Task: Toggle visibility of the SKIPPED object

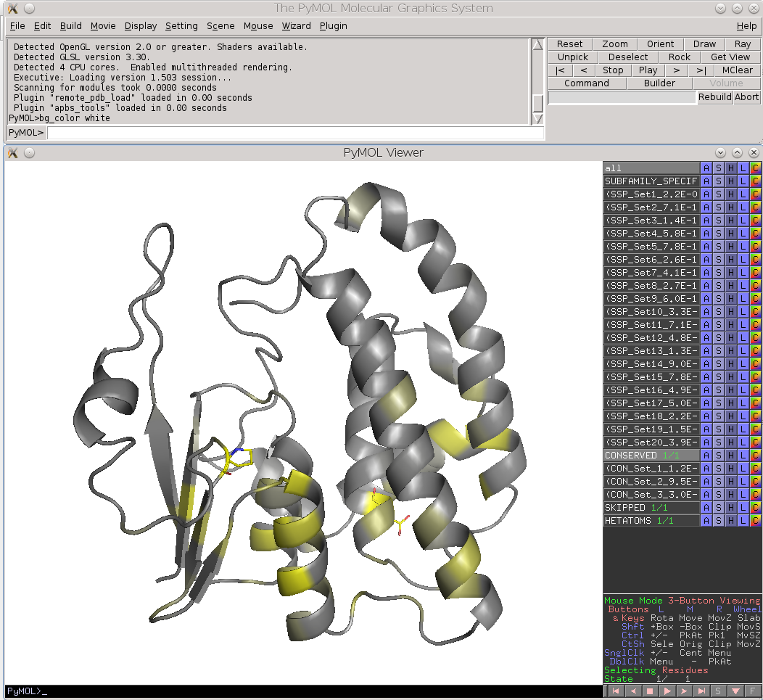Action: (651, 507)
